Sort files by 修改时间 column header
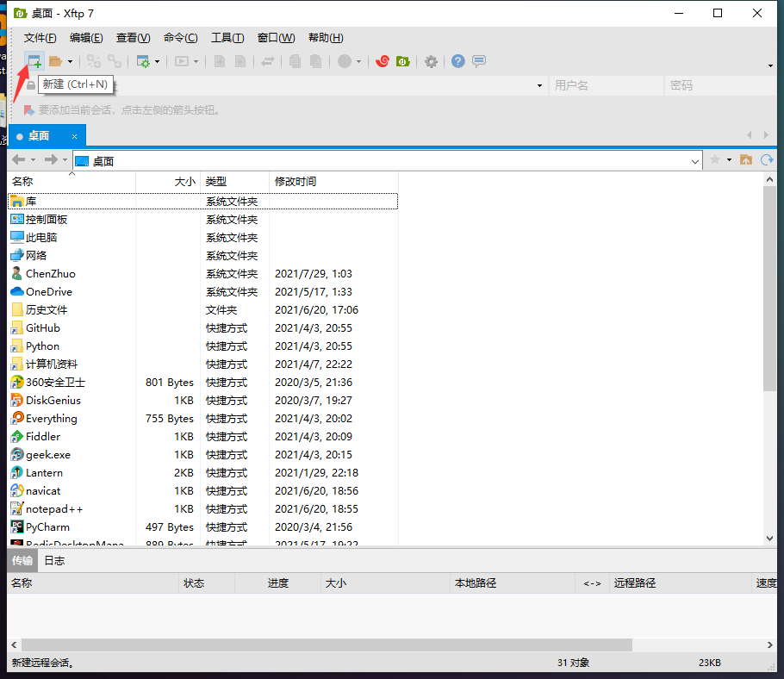This screenshot has height=679, width=784. [x=296, y=181]
